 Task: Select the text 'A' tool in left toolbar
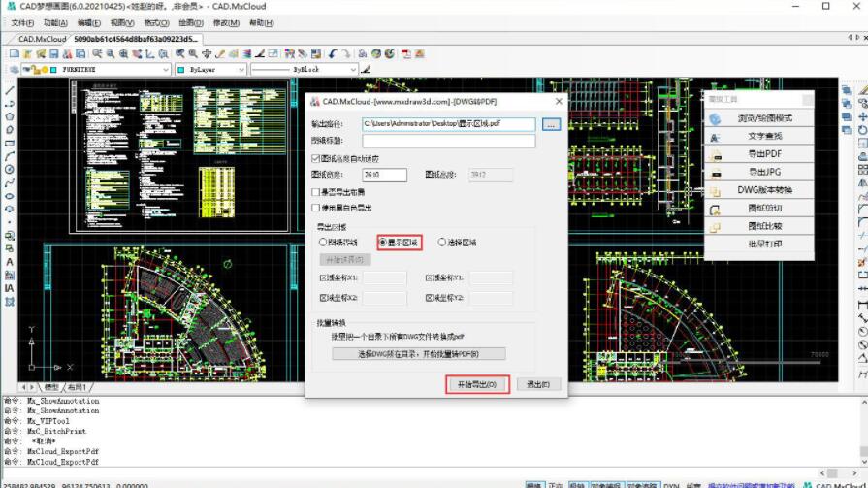click(x=9, y=262)
